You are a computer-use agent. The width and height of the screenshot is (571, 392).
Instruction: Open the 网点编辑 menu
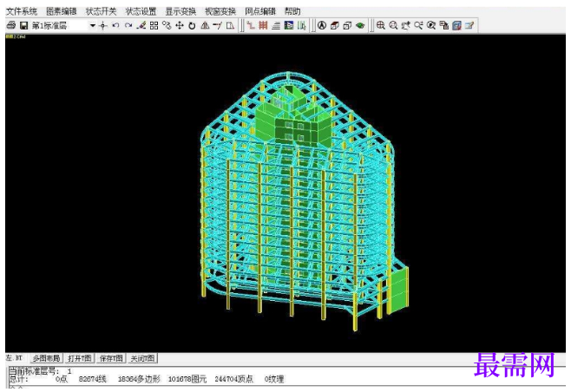[x=260, y=11]
